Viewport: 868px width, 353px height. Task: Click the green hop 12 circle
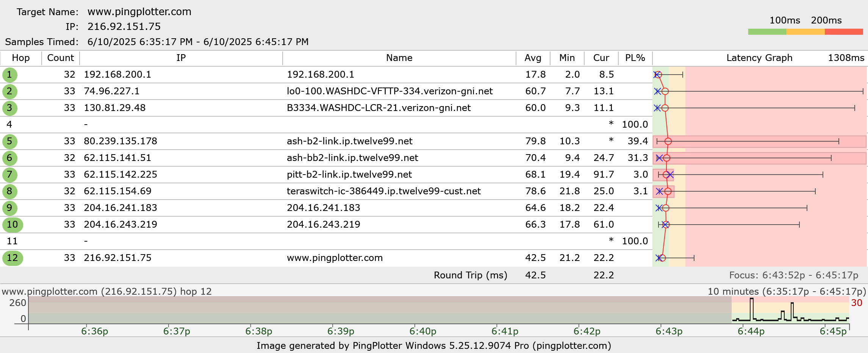coord(13,258)
